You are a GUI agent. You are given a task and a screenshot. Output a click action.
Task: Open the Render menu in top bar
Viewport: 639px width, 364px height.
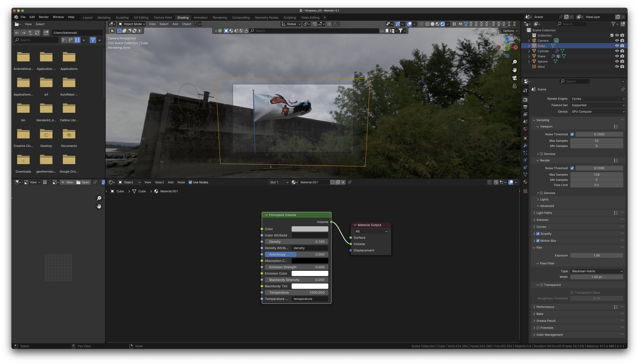coord(44,17)
